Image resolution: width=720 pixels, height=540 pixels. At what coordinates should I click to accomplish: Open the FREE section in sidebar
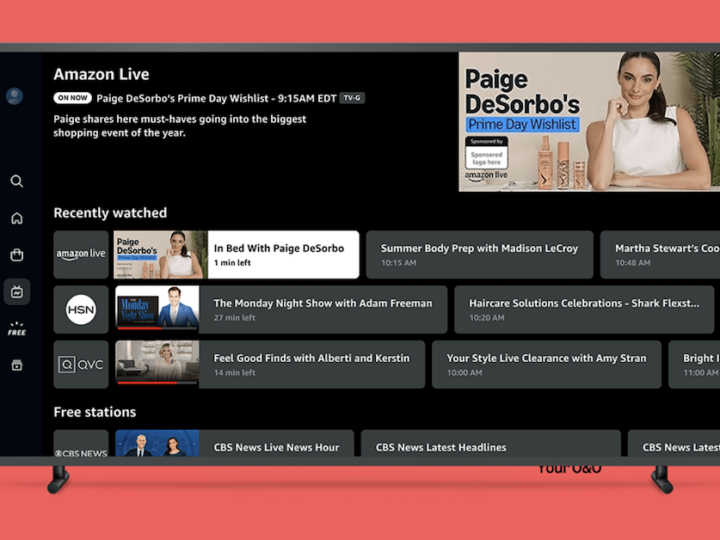pos(17,329)
